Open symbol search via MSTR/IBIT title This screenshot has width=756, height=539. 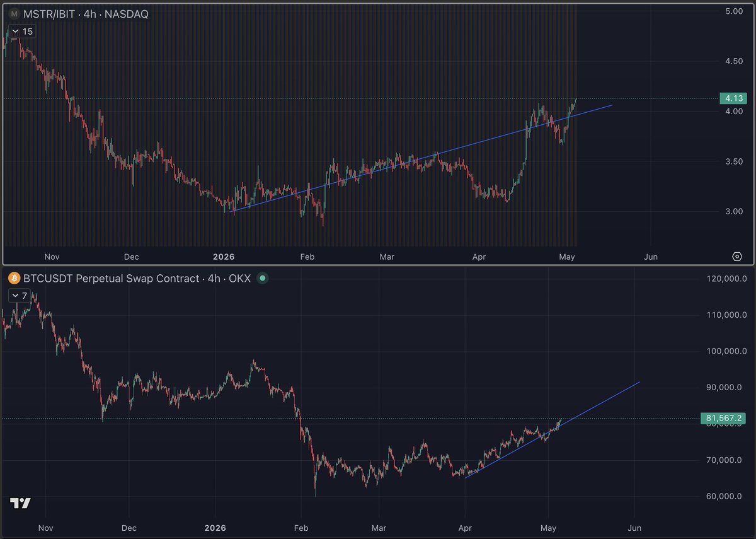coord(85,14)
